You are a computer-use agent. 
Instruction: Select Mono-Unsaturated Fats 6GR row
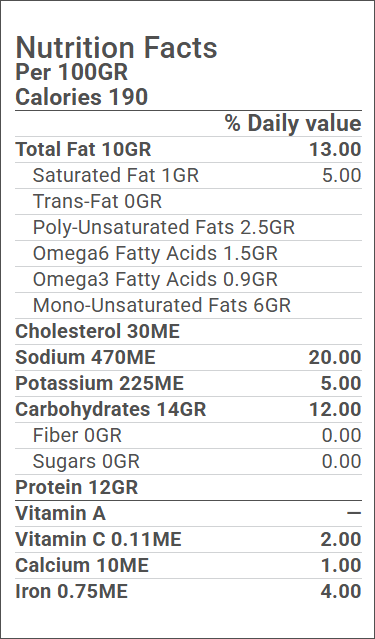click(x=188, y=306)
